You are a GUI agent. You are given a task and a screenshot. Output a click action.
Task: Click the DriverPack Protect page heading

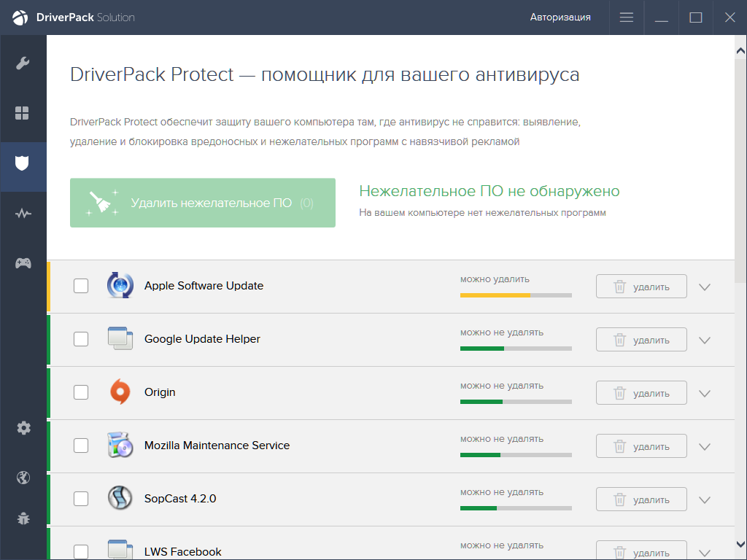point(325,75)
